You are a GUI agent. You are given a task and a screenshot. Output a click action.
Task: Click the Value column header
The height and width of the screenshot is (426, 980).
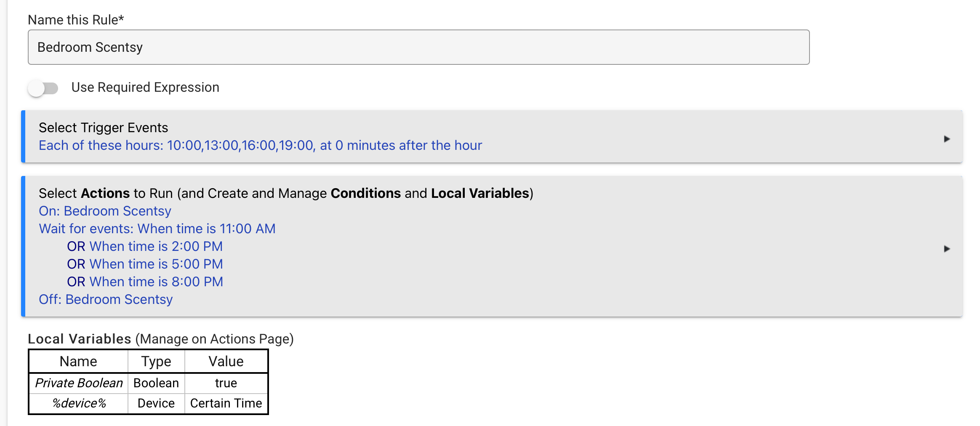click(x=226, y=362)
